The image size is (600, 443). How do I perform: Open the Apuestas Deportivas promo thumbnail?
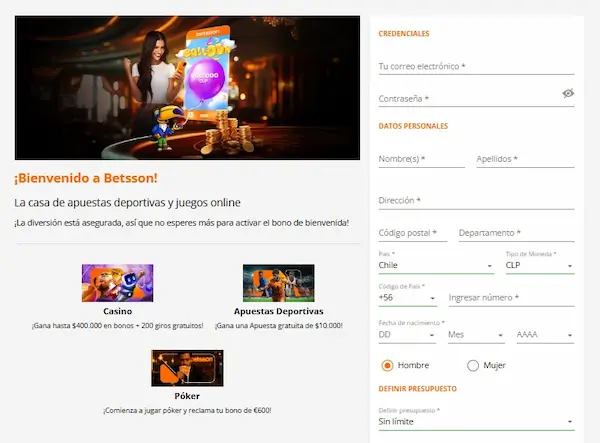pyautogui.click(x=279, y=283)
